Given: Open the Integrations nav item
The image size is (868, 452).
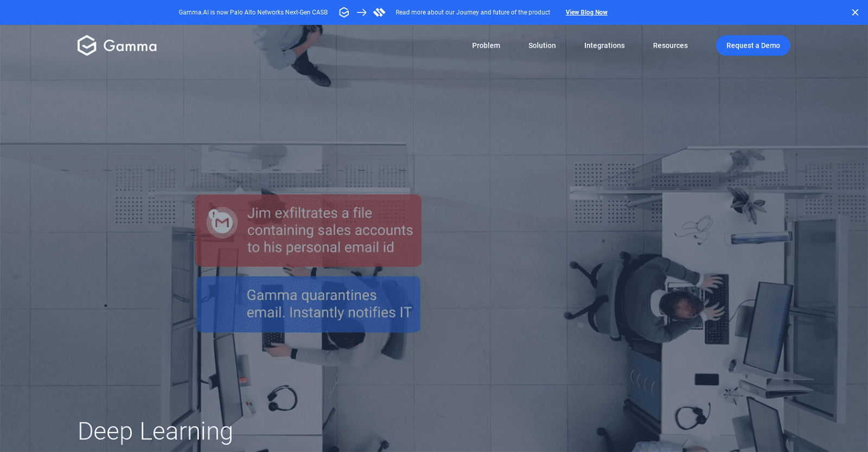Looking at the screenshot, I should coord(604,46).
